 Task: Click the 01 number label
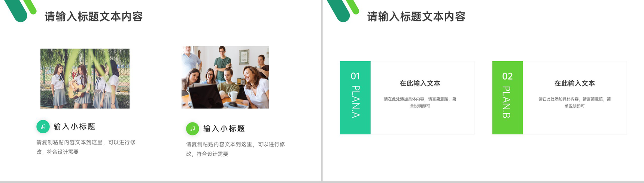pyautogui.click(x=355, y=76)
